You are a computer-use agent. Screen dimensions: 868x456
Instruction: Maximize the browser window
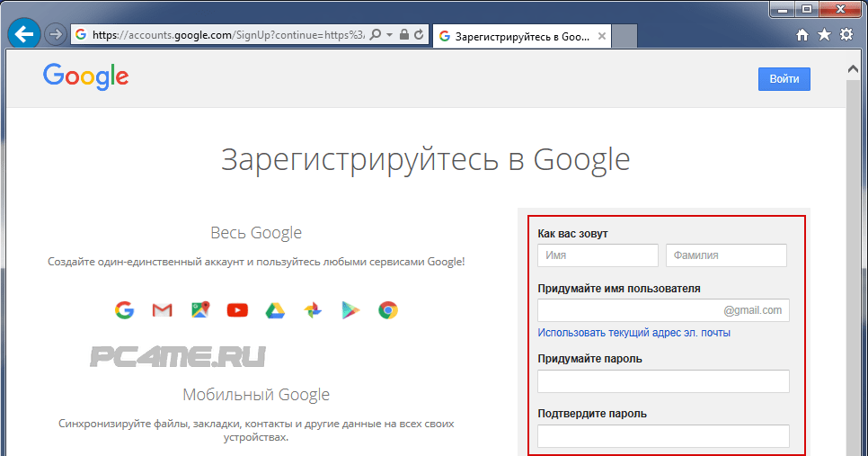tap(807, 9)
